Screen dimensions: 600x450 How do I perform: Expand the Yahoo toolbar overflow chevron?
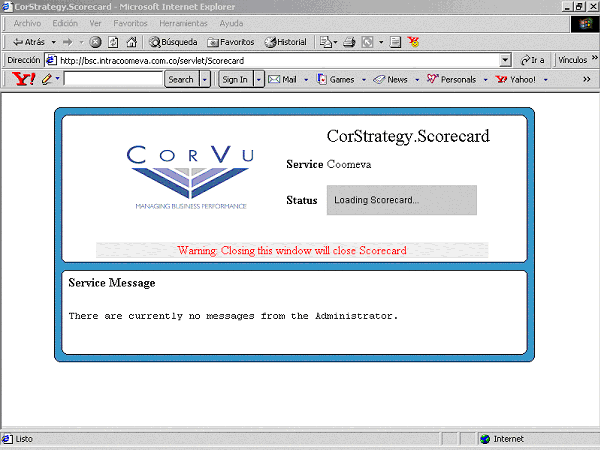(x=586, y=79)
